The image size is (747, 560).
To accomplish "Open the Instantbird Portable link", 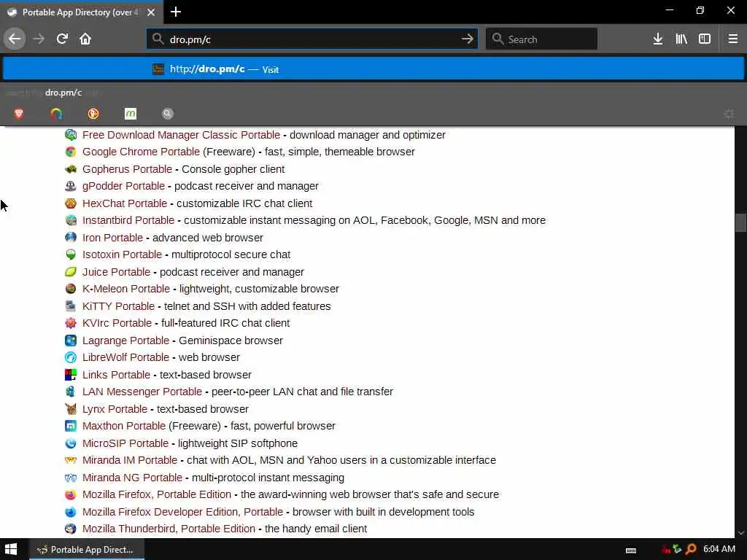I will tap(128, 220).
